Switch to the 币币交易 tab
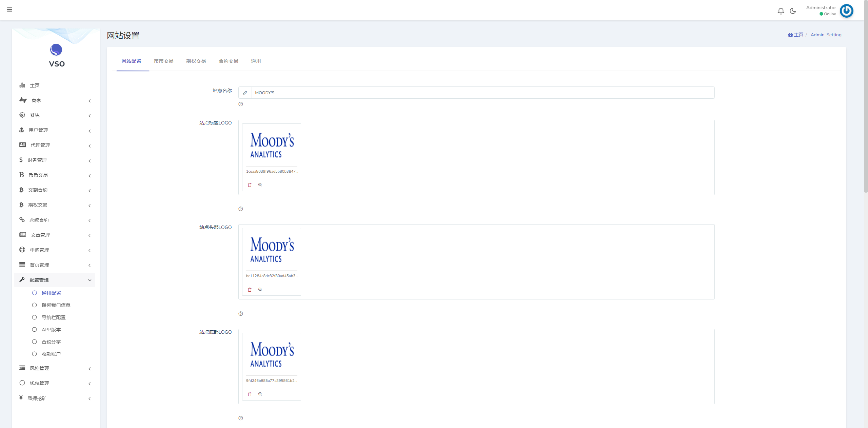868x428 pixels. click(x=164, y=61)
